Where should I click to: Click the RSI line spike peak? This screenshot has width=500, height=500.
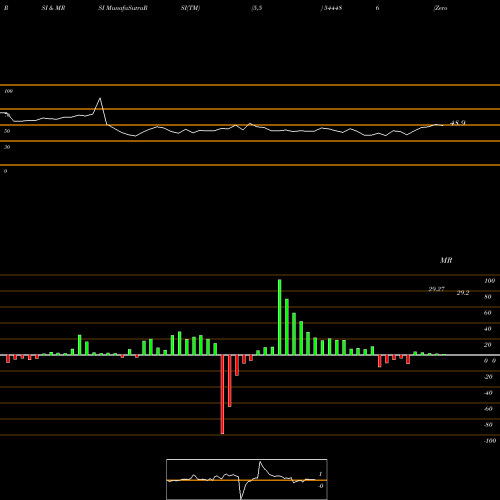(100, 98)
